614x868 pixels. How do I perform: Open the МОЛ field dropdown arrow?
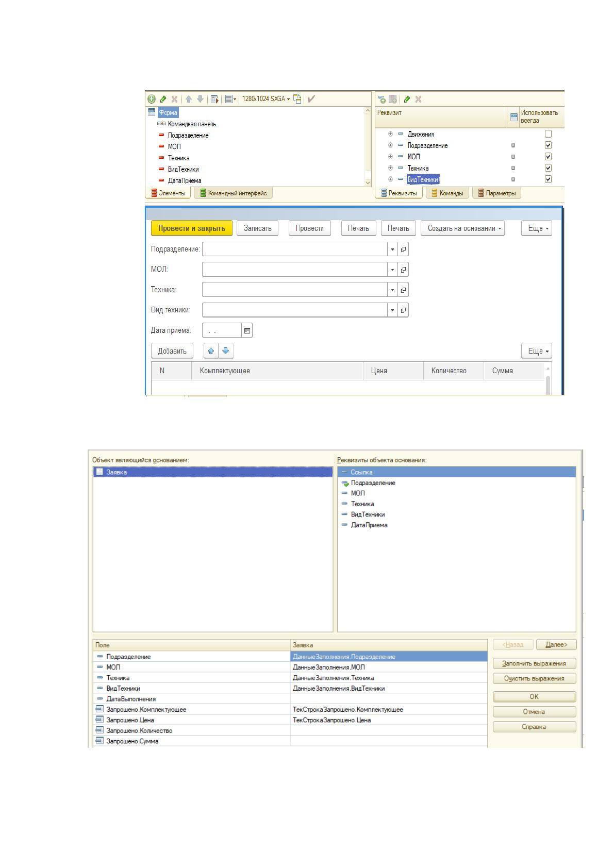[x=393, y=270]
